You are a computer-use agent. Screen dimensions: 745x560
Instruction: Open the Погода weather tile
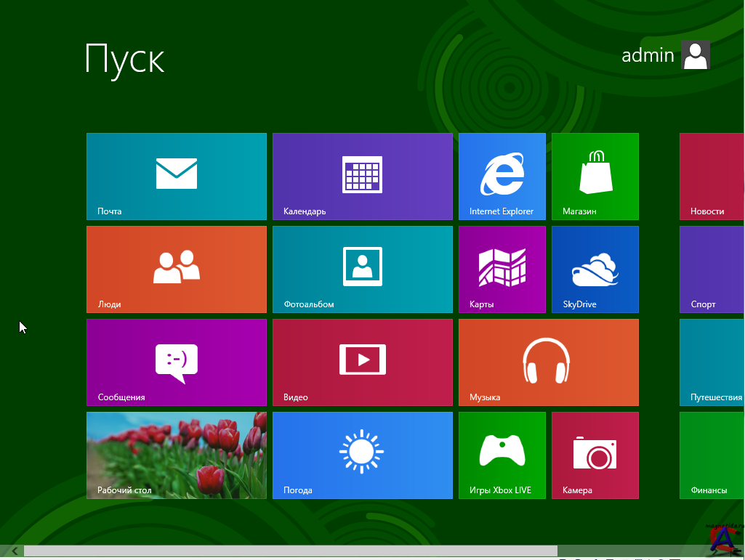point(362,455)
